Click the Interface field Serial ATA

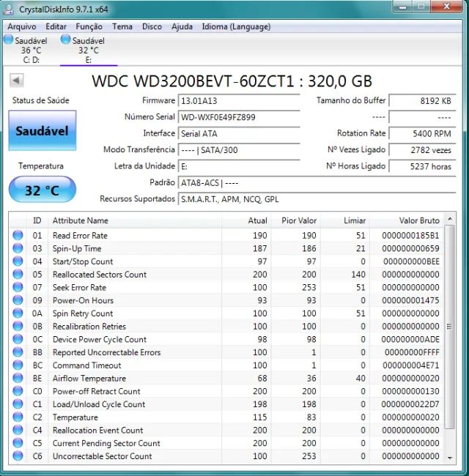(239, 133)
